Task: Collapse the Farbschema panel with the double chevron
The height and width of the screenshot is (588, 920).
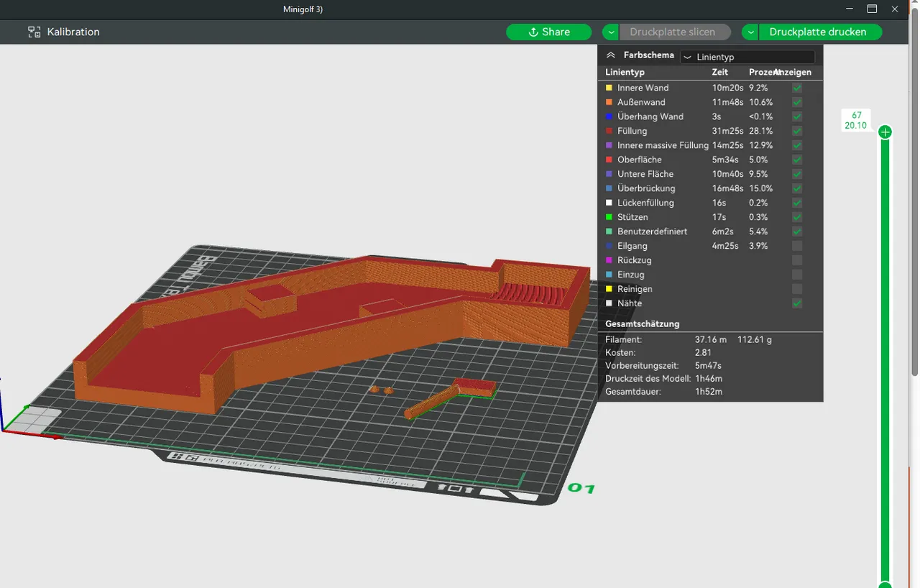Action: click(x=610, y=55)
